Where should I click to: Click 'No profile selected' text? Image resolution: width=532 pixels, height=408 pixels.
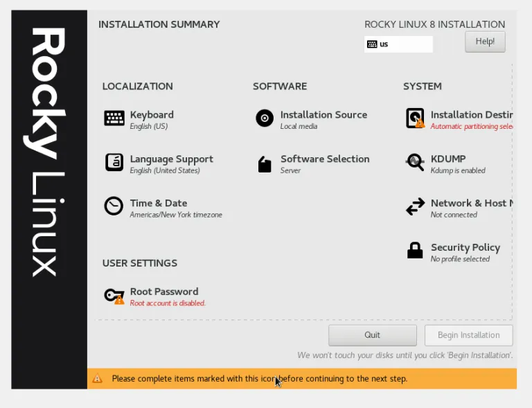[461, 259]
